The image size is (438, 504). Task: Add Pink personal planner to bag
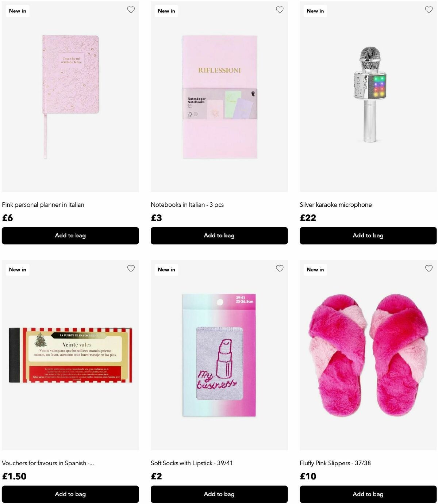(70, 236)
